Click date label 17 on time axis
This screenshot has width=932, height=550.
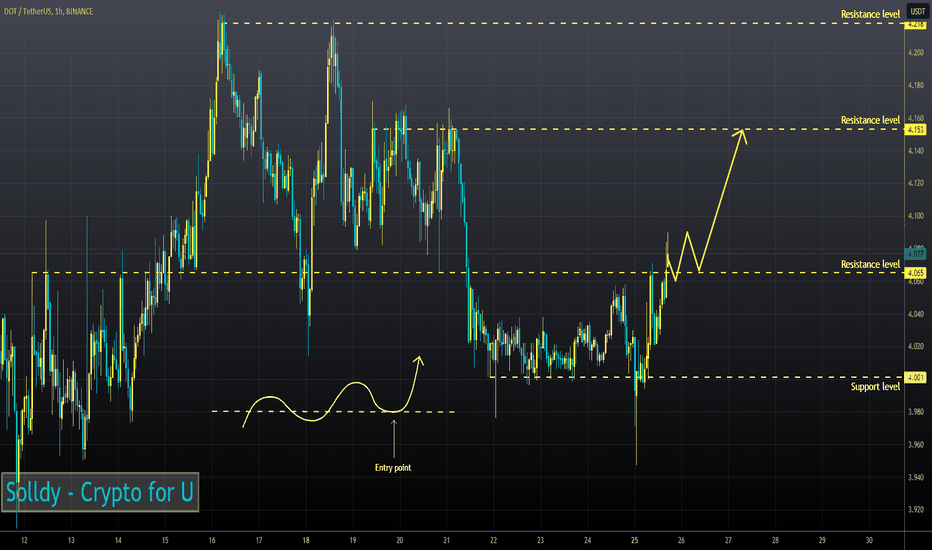[x=259, y=540]
